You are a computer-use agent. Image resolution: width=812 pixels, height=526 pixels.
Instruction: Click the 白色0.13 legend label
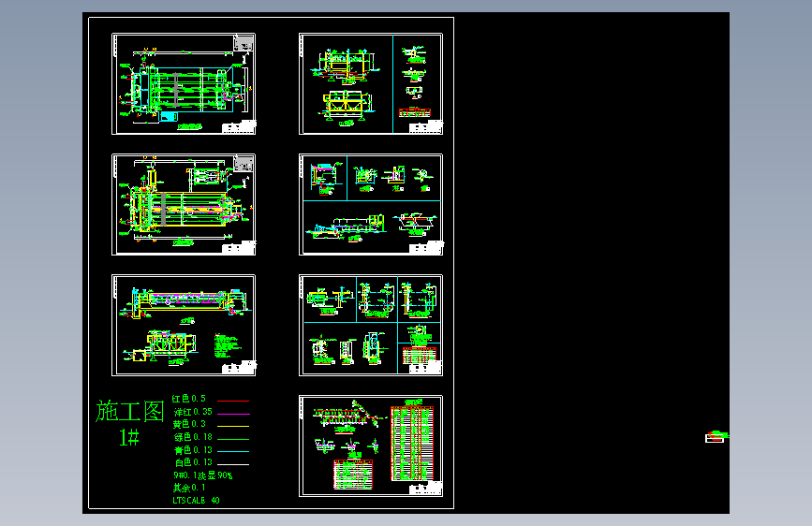pos(194,462)
